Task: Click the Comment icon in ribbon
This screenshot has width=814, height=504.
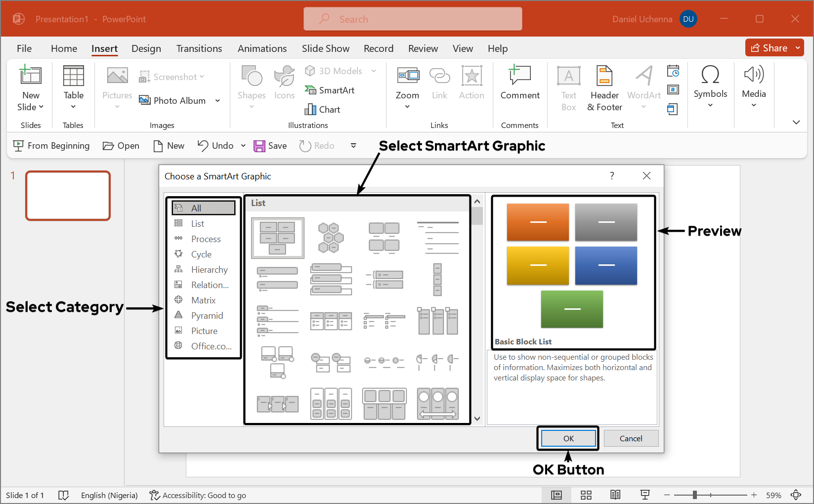Action: 519,76
